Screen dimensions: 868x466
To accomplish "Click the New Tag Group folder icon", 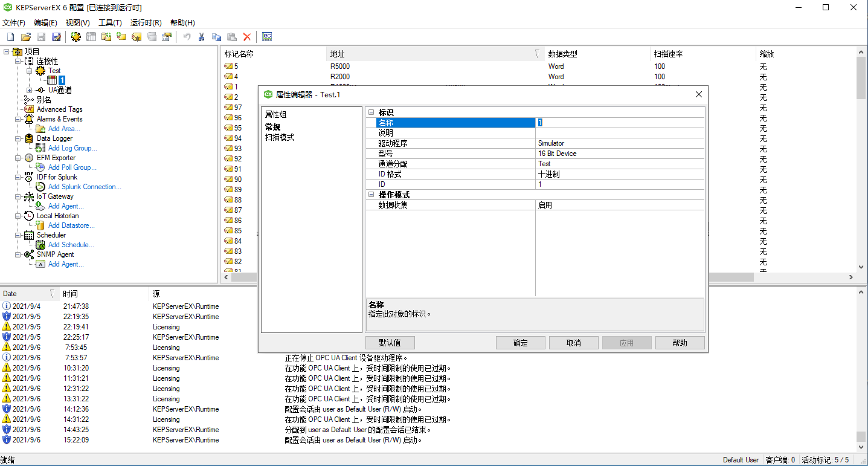I will tap(106, 37).
